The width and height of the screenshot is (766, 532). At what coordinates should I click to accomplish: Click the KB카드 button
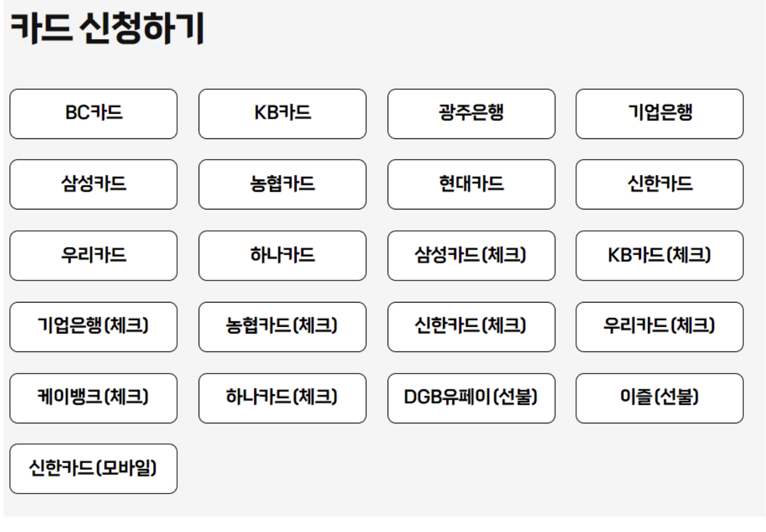(x=283, y=114)
